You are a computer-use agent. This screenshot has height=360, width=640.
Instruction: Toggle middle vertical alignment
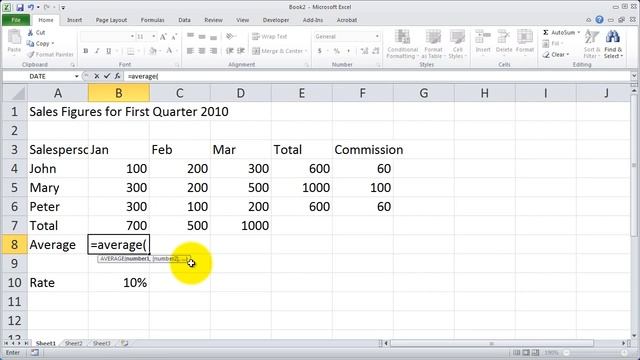pos(202,36)
